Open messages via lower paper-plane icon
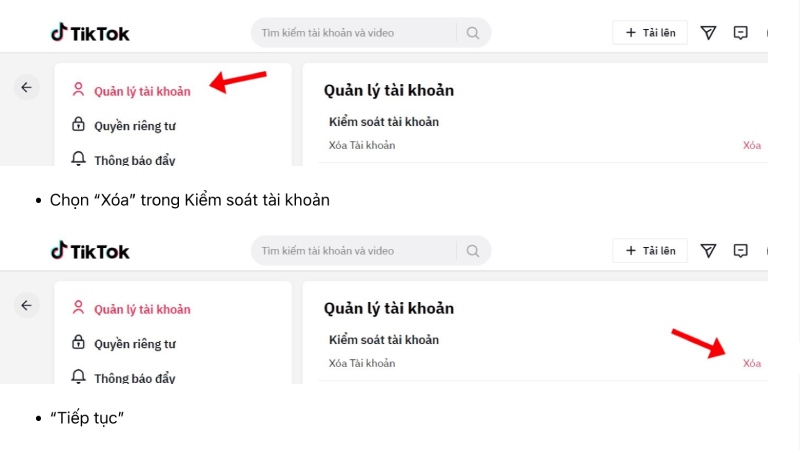Viewport: 800px width, 450px height. [708, 251]
